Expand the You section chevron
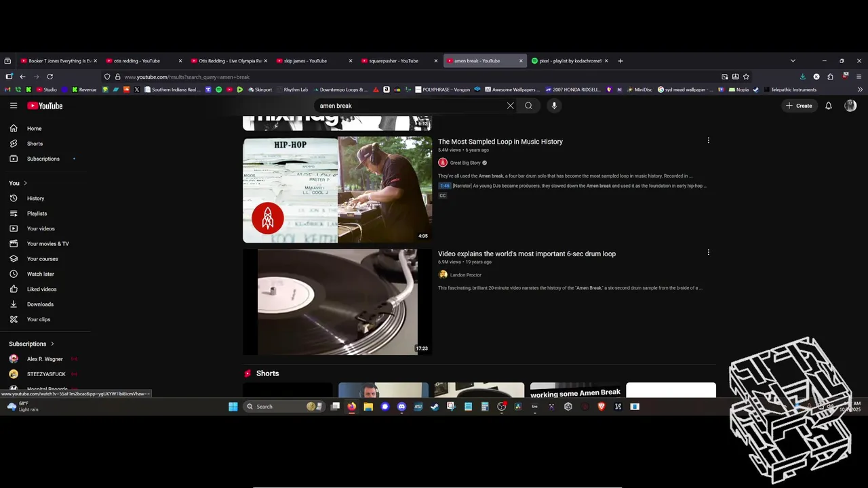 tap(26, 183)
